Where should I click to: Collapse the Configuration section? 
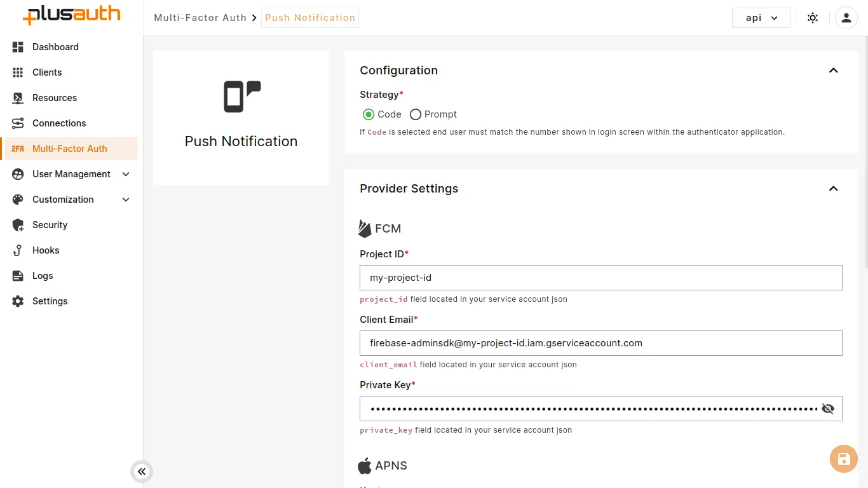tap(833, 71)
